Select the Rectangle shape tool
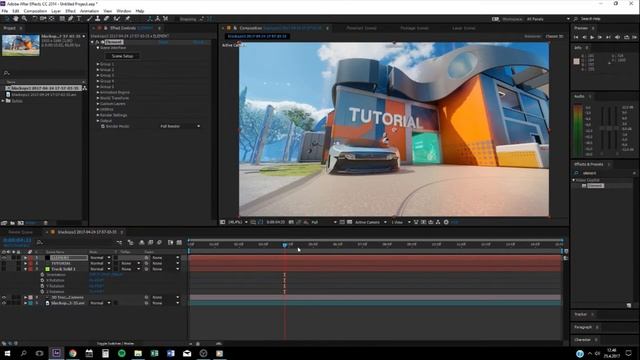The height and width of the screenshot is (360, 640). point(62,19)
